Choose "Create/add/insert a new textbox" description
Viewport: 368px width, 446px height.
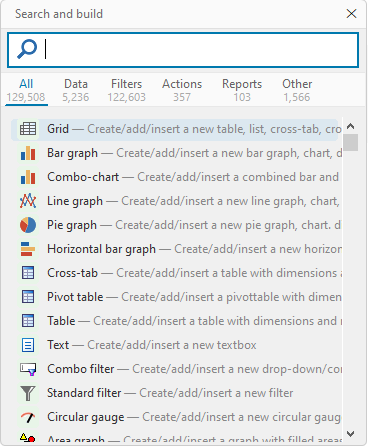click(x=172, y=345)
